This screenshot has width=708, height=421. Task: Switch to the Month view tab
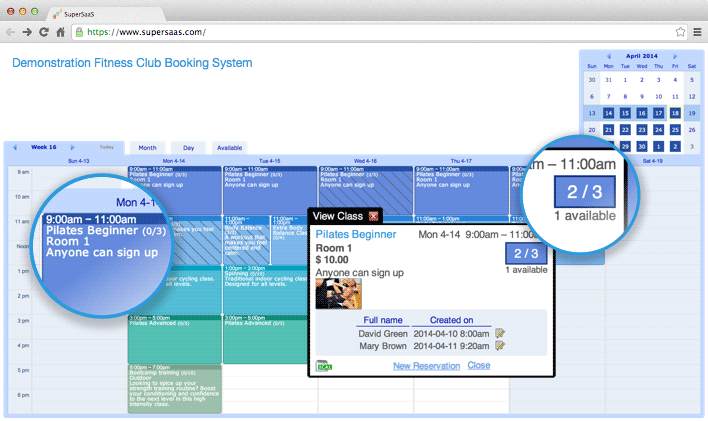point(147,147)
